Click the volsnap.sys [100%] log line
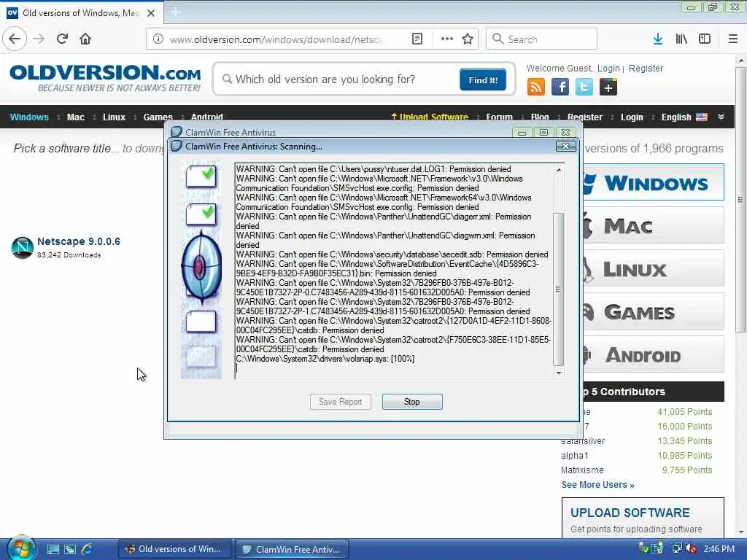The image size is (747, 560). coord(325,359)
